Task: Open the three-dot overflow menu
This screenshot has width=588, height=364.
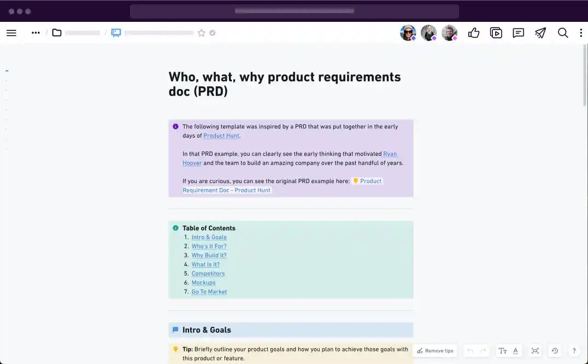Action: point(581,33)
